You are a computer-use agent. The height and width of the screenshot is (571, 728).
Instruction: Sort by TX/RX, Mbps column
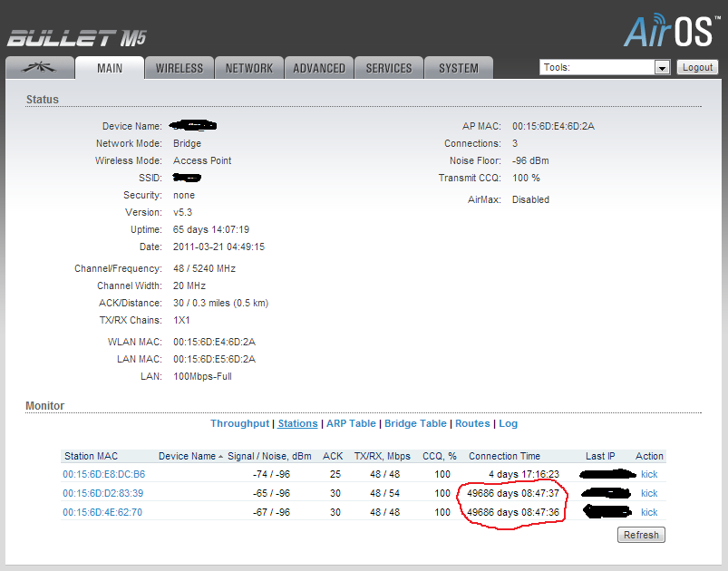coord(382,456)
